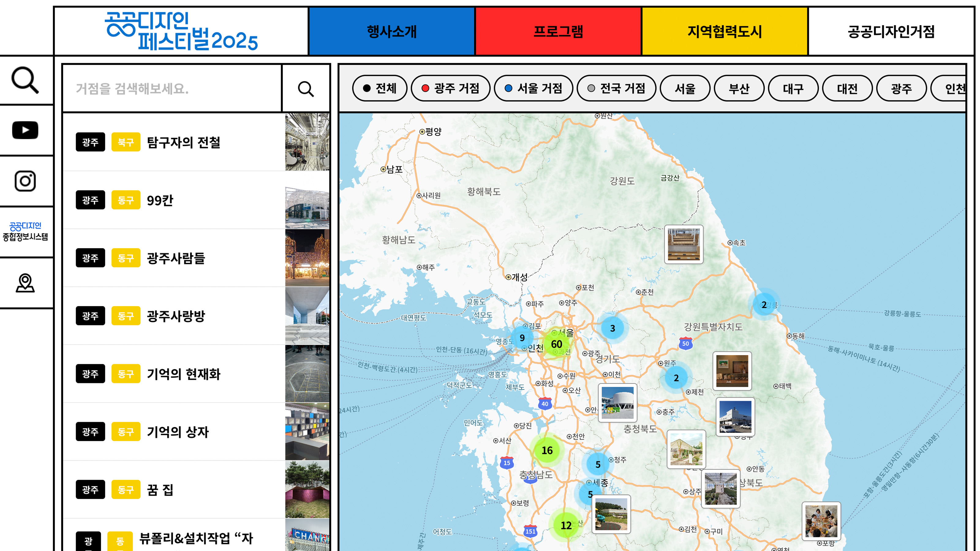The height and width of the screenshot is (551, 980).
Task: Open the 행사소개 menu tab
Action: click(391, 31)
